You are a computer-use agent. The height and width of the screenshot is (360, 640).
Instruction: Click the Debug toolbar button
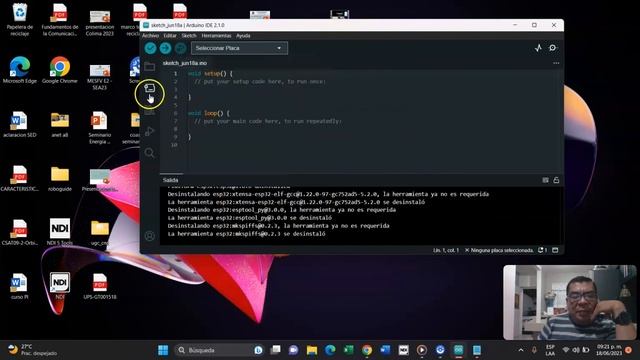coord(180,48)
